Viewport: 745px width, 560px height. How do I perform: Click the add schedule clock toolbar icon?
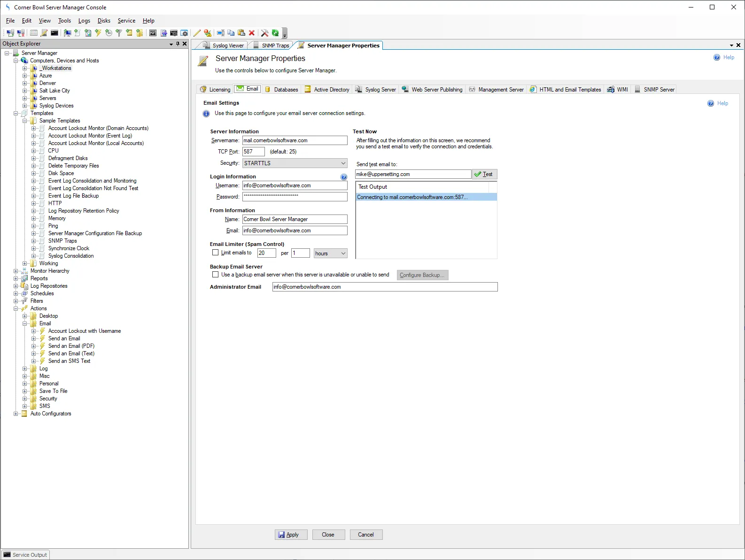(109, 33)
